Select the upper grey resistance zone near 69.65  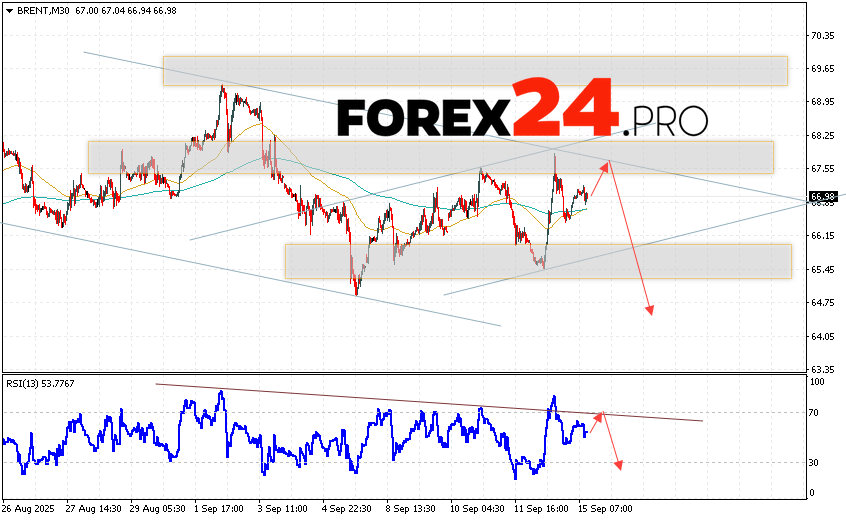pos(475,70)
